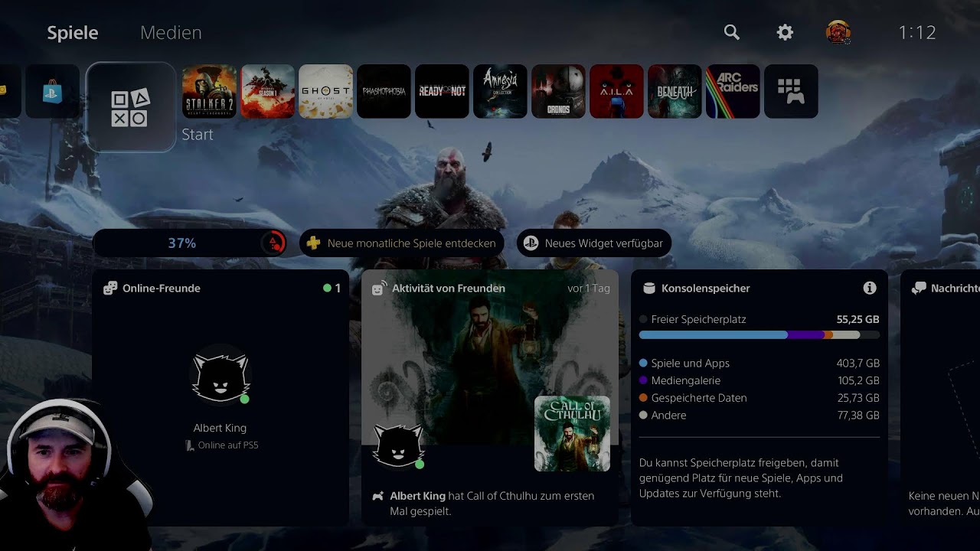Image resolution: width=980 pixels, height=551 pixels.
Task: Switch to the Medien tab
Action: click(171, 32)
